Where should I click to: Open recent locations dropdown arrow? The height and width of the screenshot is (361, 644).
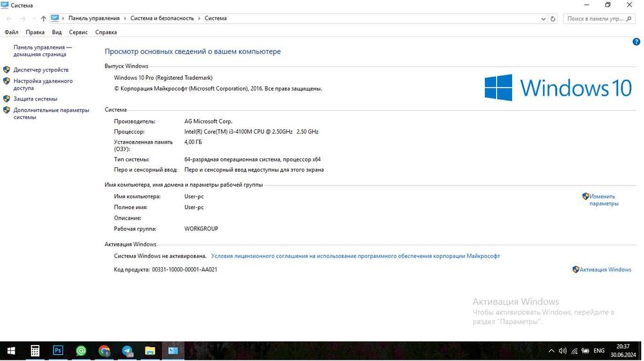tap(33, 19)
